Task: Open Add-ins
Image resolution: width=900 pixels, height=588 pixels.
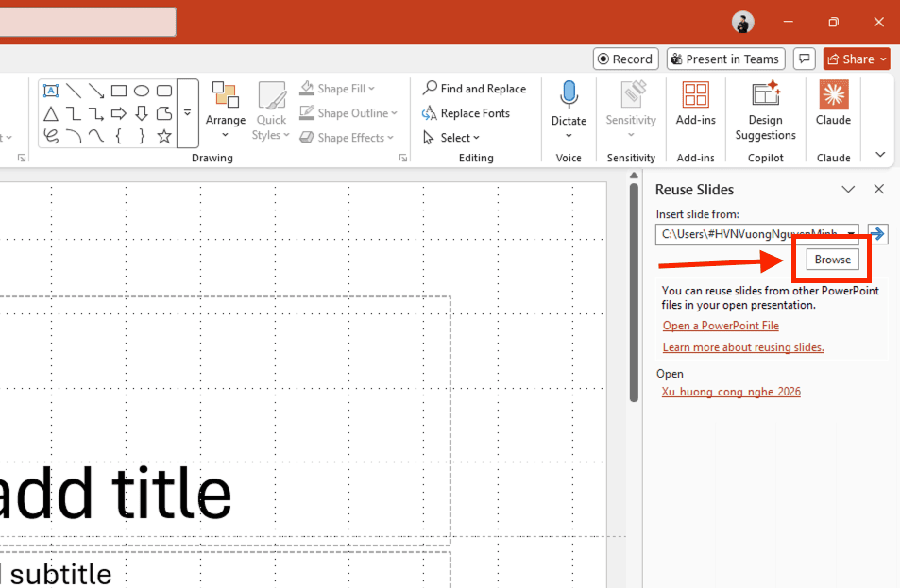Action: [696, 105]
